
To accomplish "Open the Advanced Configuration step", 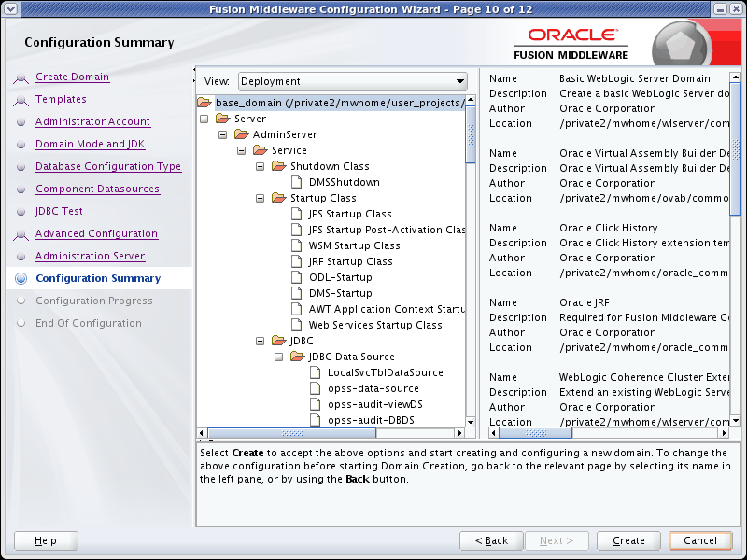I will point(96,233).
